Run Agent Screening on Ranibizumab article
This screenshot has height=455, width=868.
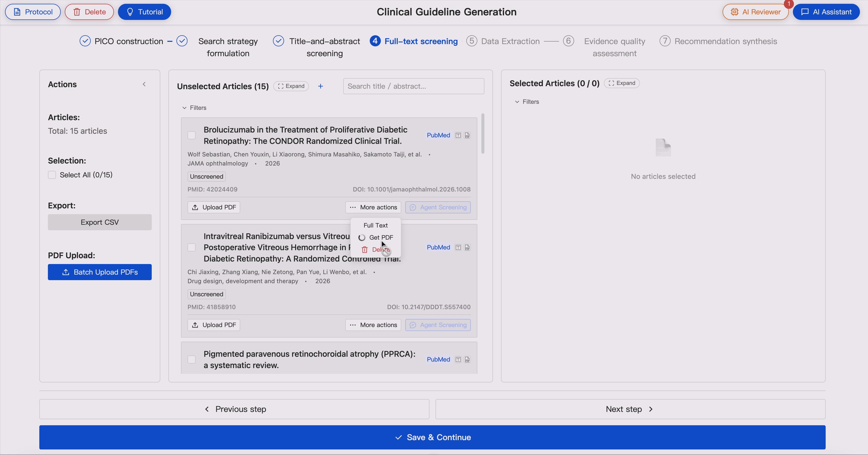click(x=438, y=325)
